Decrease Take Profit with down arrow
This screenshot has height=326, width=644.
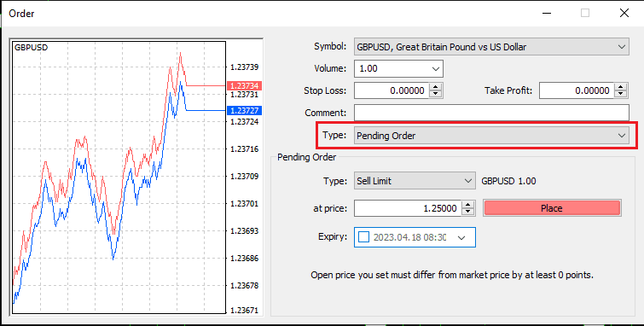click(x=621, y=94)
